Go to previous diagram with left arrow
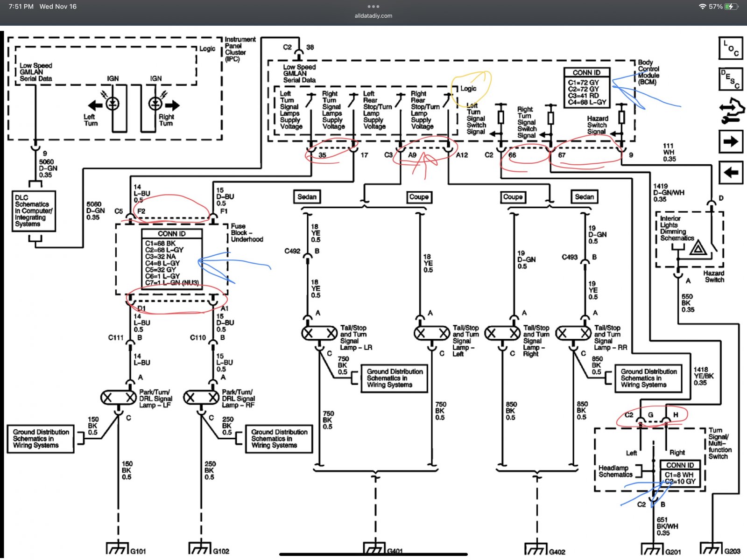Viewport: 747px width, 560px height. [731, 173]
